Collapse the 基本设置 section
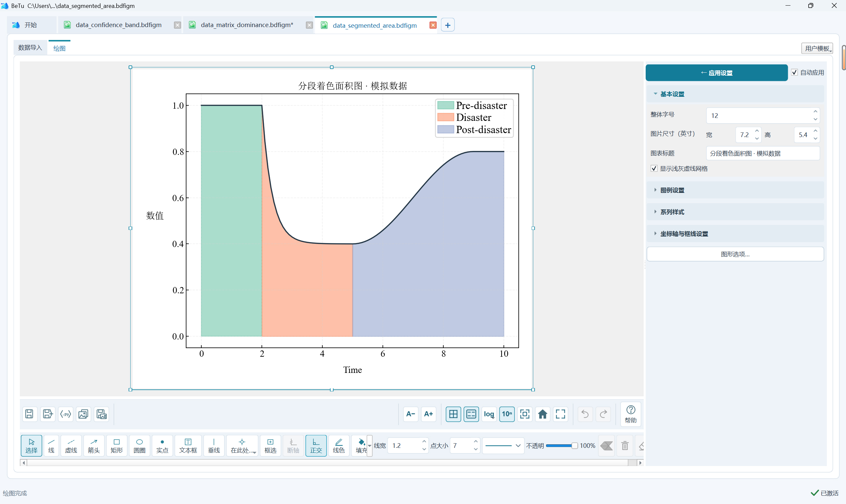Viewport: 846px width, 504px height. (735, 94)
